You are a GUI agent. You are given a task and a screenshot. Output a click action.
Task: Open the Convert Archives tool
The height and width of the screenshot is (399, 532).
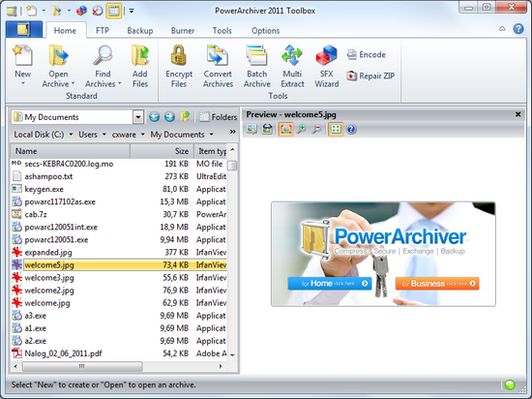218,67
